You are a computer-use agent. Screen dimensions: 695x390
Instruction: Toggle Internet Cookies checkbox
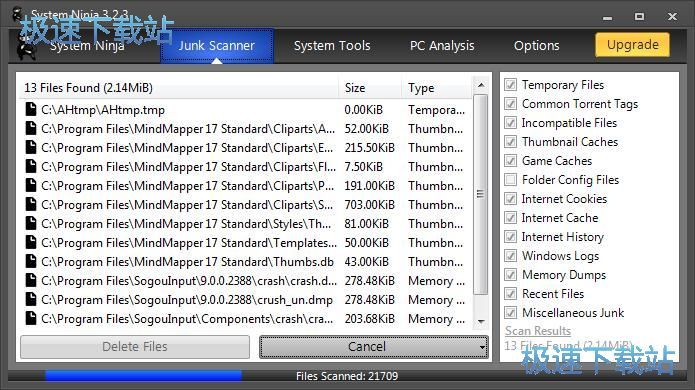(x=511, y=199)
